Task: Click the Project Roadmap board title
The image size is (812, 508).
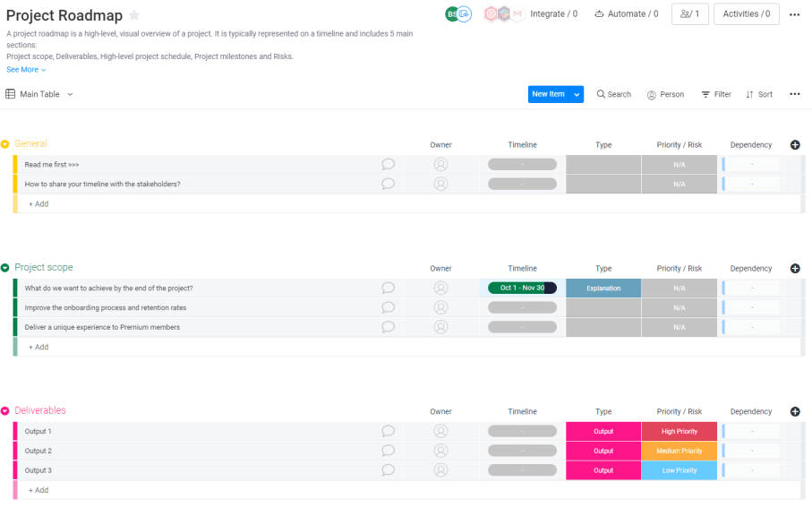Action: pos(64,15)
